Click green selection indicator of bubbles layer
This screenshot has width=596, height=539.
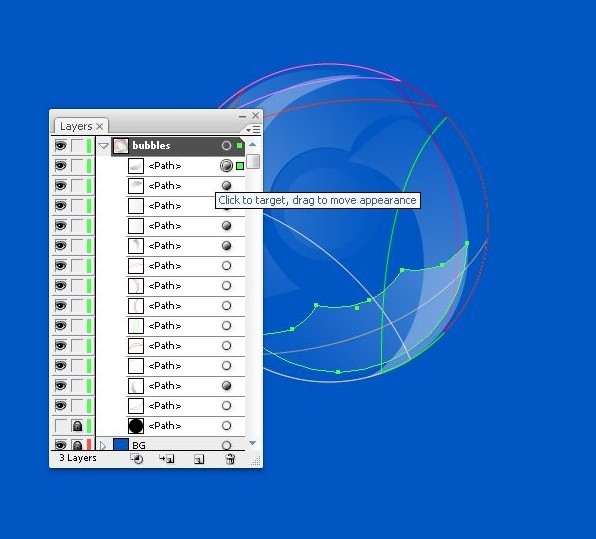[239, 146]
